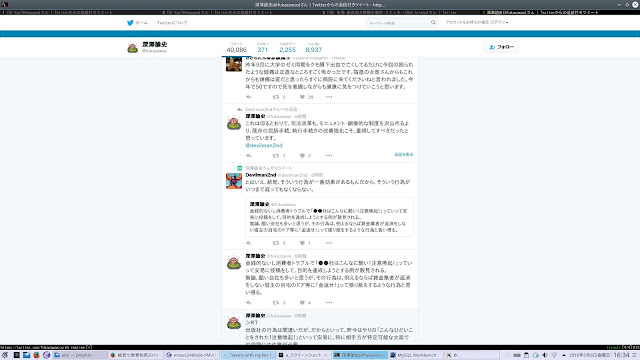Retweet the tweet mentioning @devilman2nd
The height and width of the screenshot is (360, 640).
[x=276, y=156]
